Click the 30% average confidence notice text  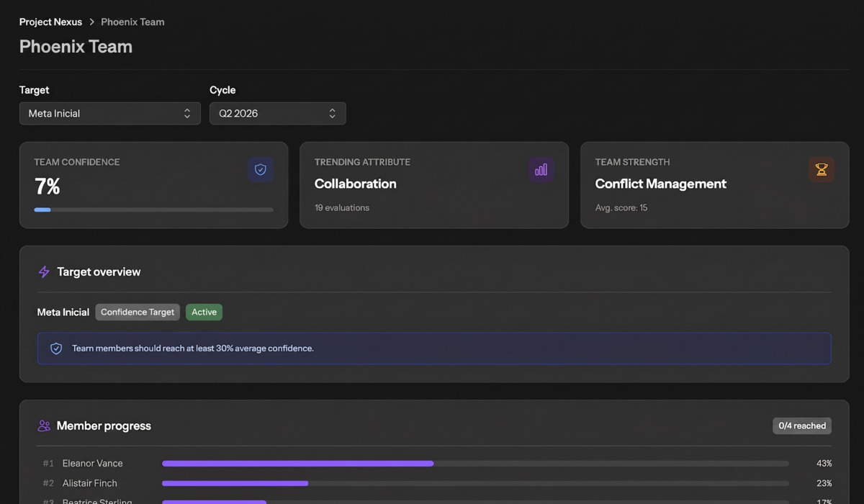(x=193, y=348)
